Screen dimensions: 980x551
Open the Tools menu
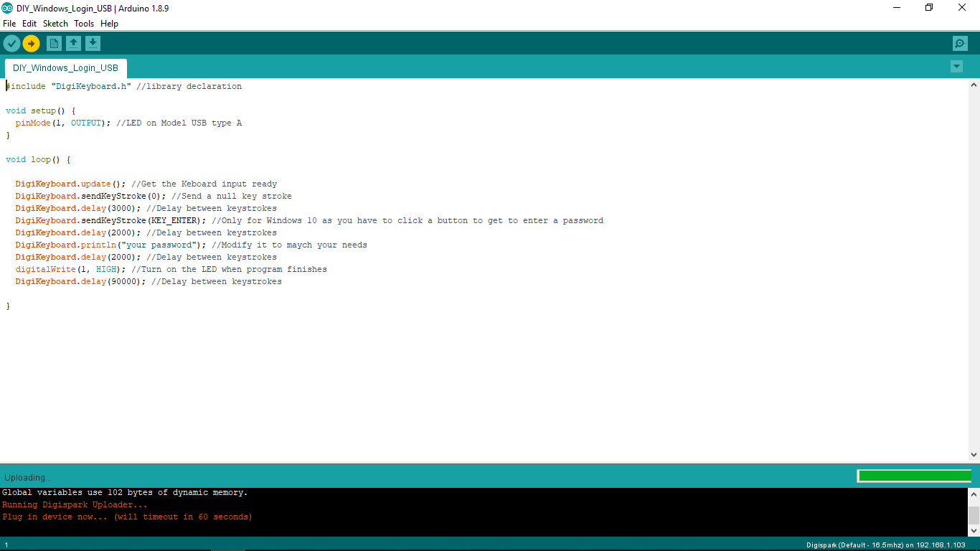[x=84, y=23]
